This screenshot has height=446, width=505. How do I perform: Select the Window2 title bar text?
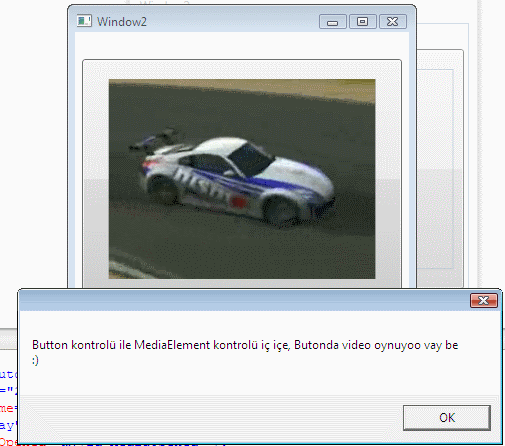122,22
